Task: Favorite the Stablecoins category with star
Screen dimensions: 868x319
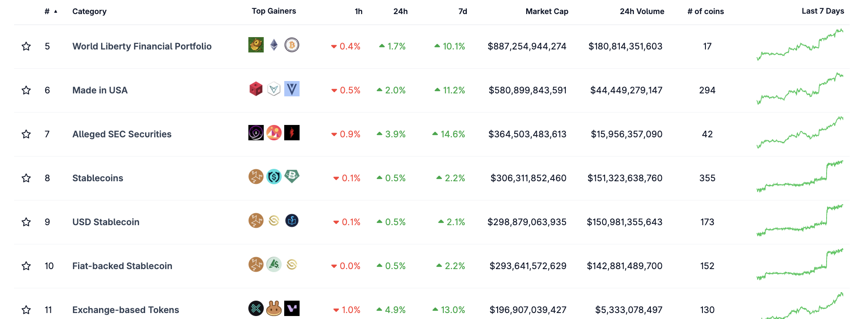Action: coord(26,178)
